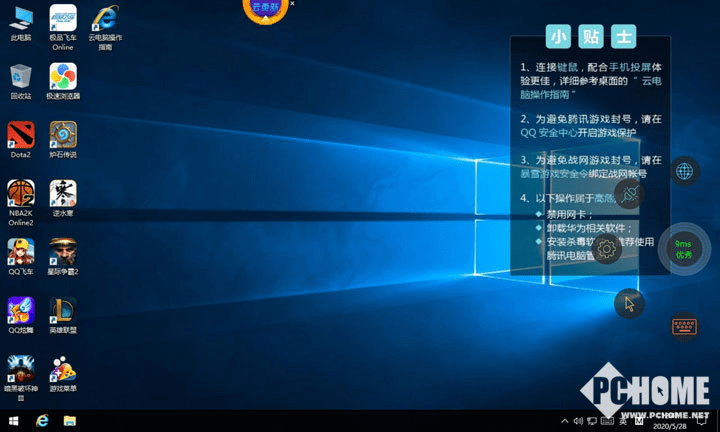Image resolution: width=720 pixels, height=432 pixels.
Task: Click the floating globe network icon
Action: (x=685, y=171)
